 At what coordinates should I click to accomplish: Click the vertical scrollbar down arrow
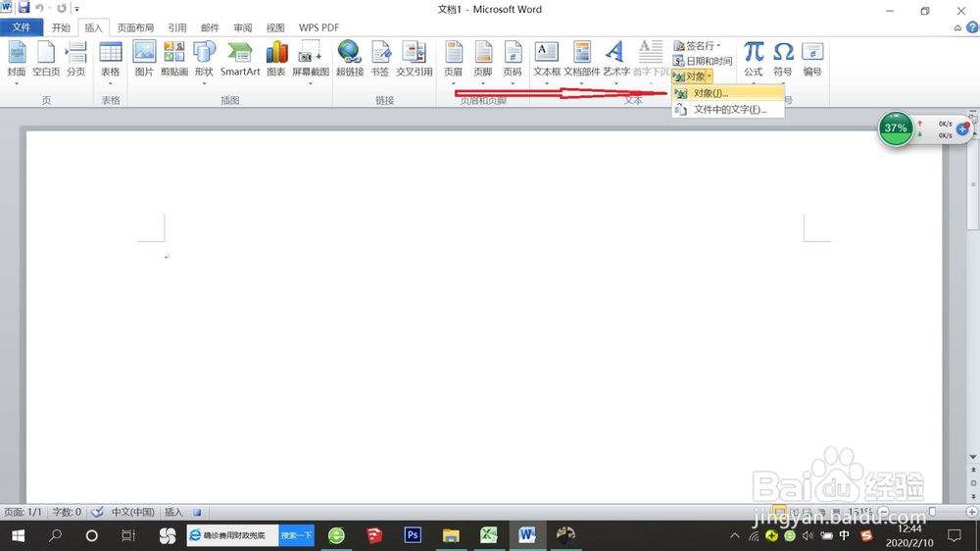tap(973, 457)
